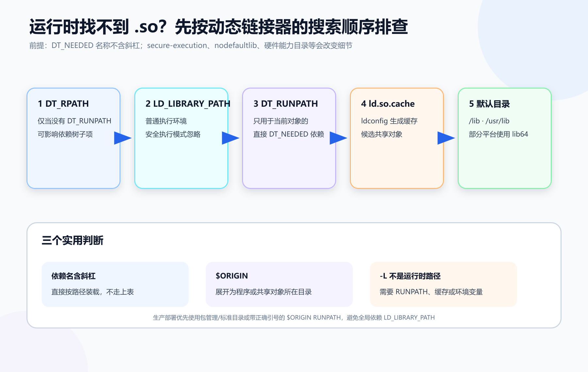Viewport: 588px width, 372px height.
Task: Click the text '候选共享对象'
Action: [x=382, y=134]
